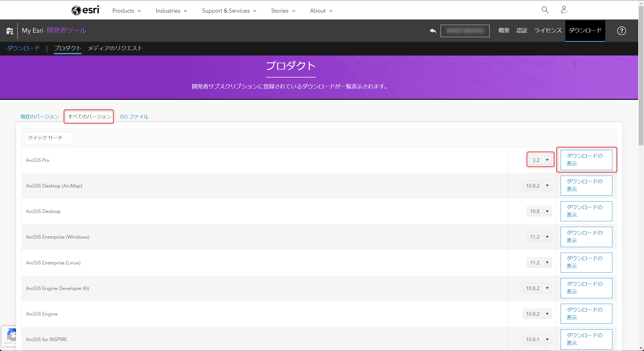Switch to ライセンス tab
Viewport: 644px width, 351px height.
548,31
